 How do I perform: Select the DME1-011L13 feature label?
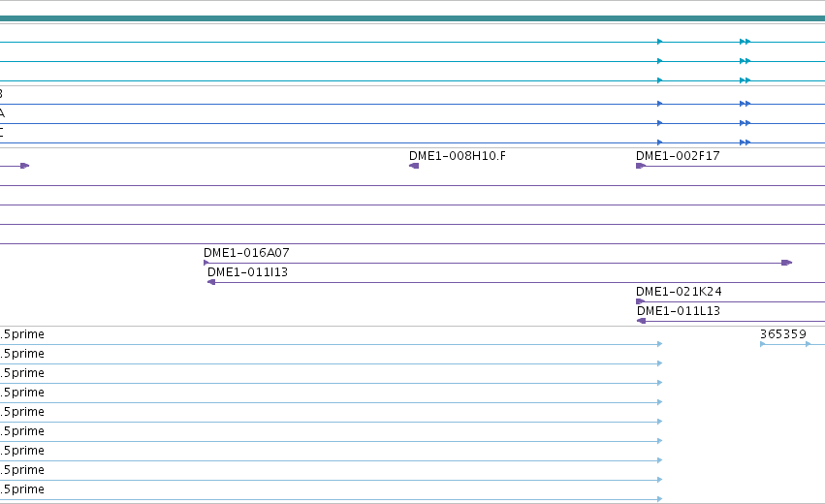tap(679, 311)
